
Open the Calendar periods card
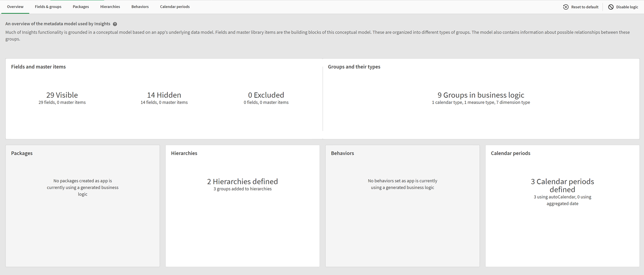tap(562, 206)
